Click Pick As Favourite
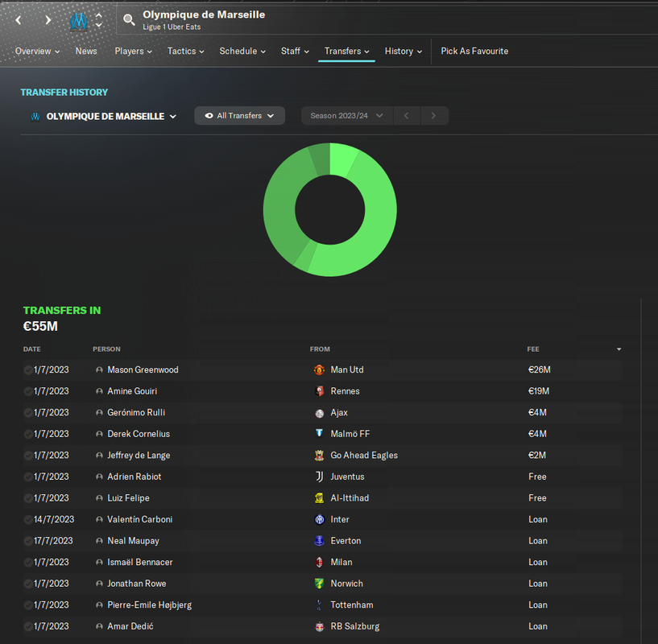The image size is (658, 644). 474,52
